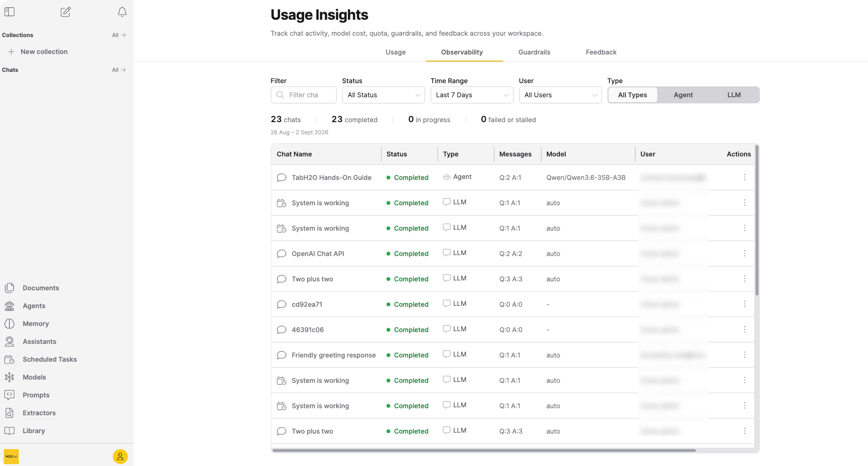Open the All Users dropdown
The height and width of the screenshot is (466, 868).
(x=560, y=95)
